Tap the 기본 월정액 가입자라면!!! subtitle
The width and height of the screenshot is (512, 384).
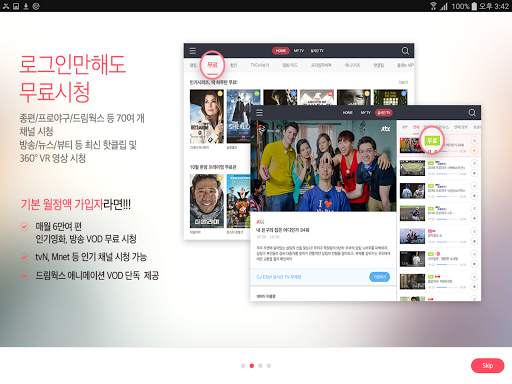[76, 204]
